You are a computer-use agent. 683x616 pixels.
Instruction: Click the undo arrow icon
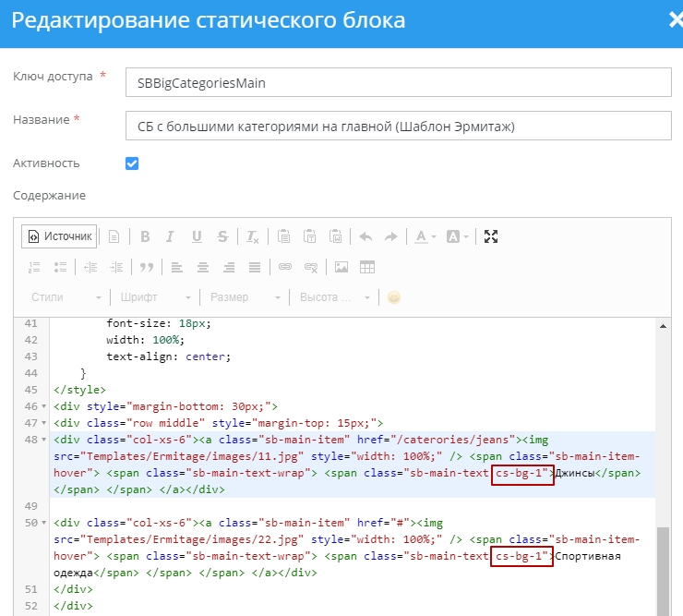tap(365, 236)
